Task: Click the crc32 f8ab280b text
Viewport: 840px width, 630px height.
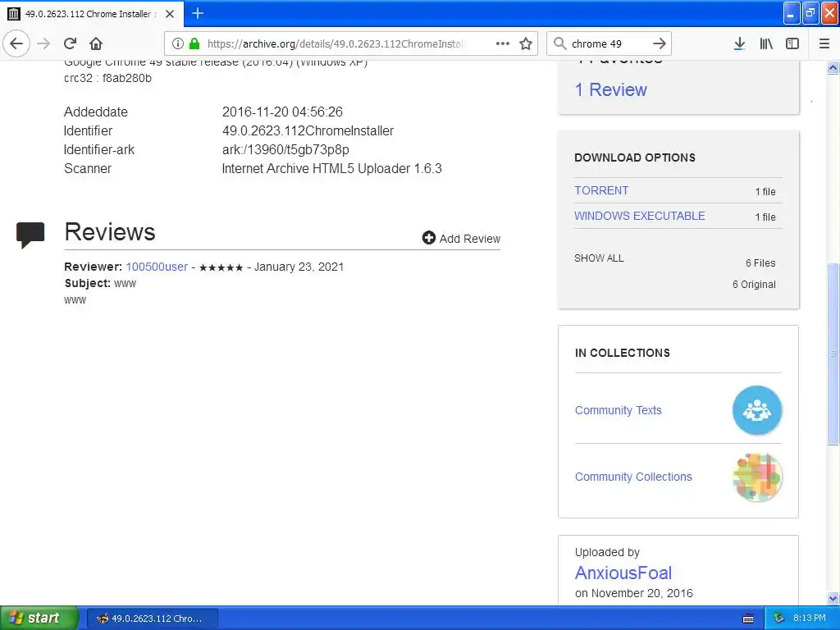Action: click(107, 78)
